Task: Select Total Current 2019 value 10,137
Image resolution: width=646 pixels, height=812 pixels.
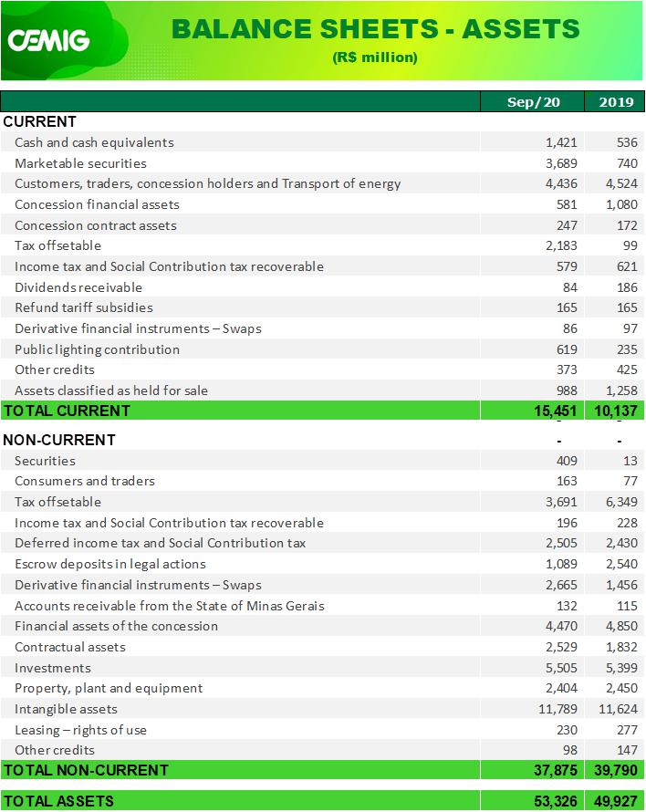Action: (616, 411)
